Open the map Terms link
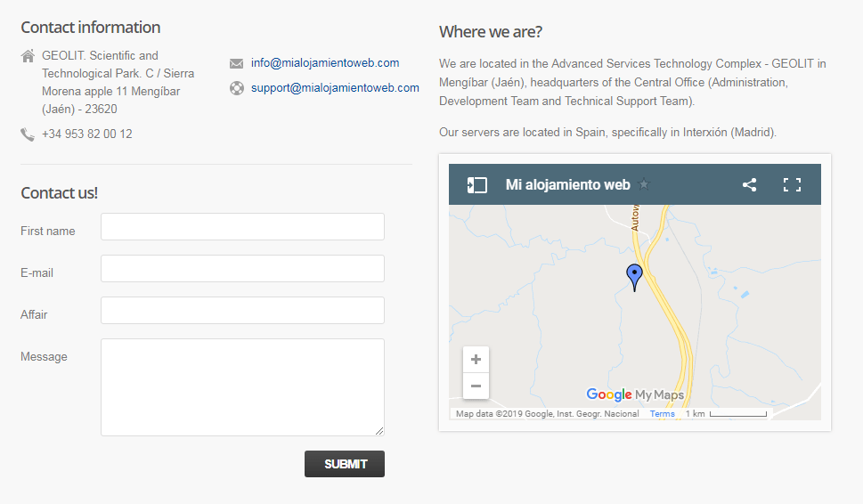 pos(662,414)
